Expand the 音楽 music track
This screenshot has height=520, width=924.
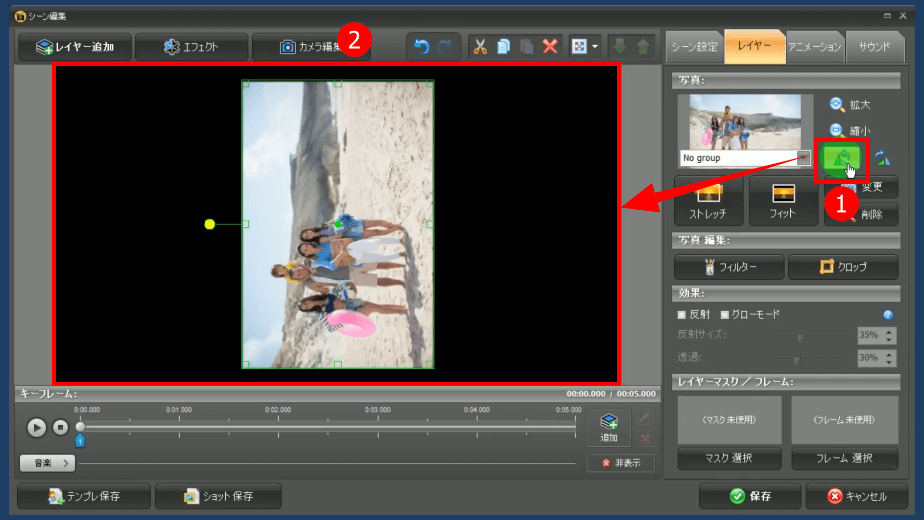pyautogui.click(x=47, y=463)
